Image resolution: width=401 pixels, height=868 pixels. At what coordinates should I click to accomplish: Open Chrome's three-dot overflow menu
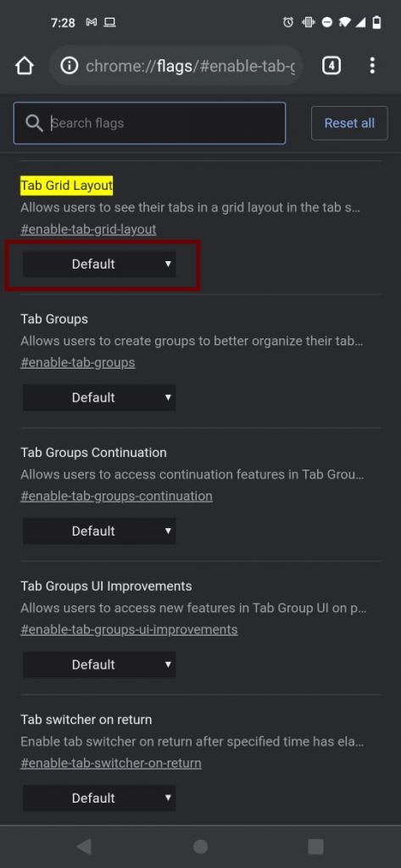point(372,66)
